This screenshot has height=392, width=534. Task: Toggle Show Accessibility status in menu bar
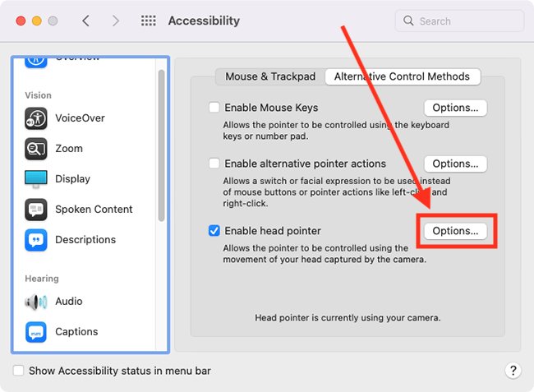[19, 371]
